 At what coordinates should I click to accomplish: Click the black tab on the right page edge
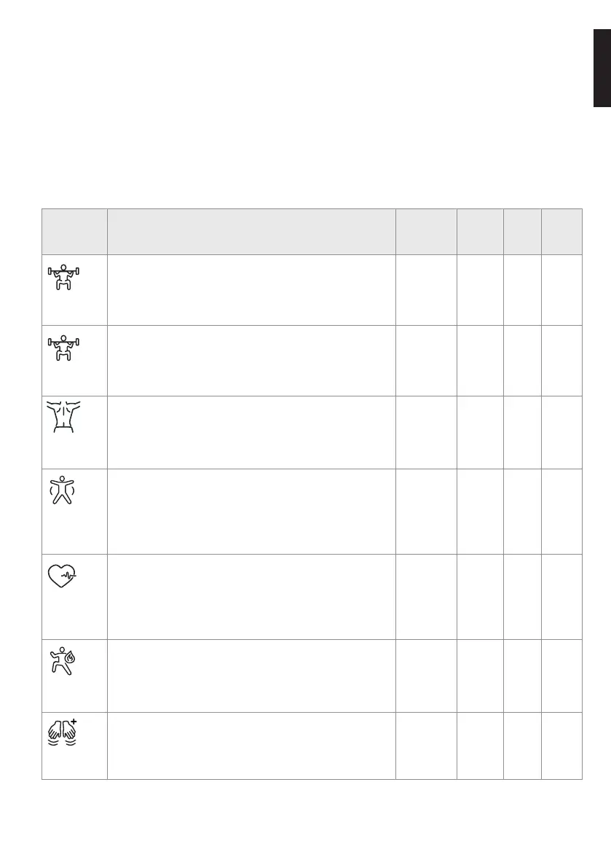point(602,69)
